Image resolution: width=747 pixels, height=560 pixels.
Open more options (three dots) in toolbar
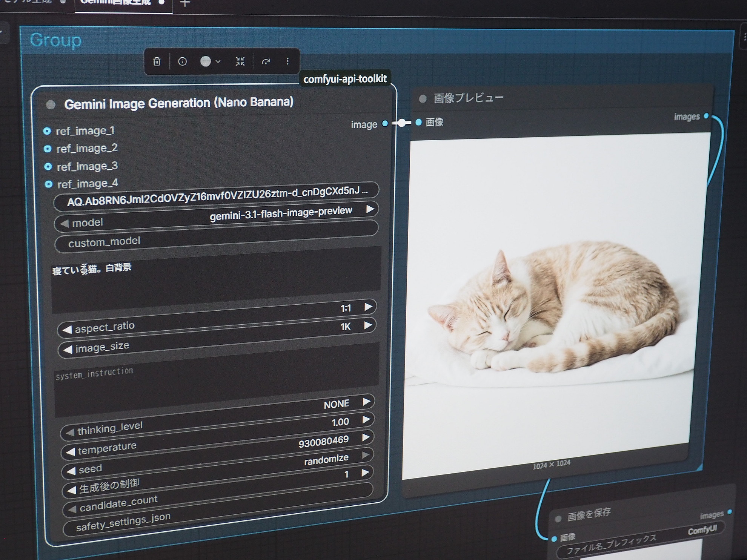(x=287, y=61)
